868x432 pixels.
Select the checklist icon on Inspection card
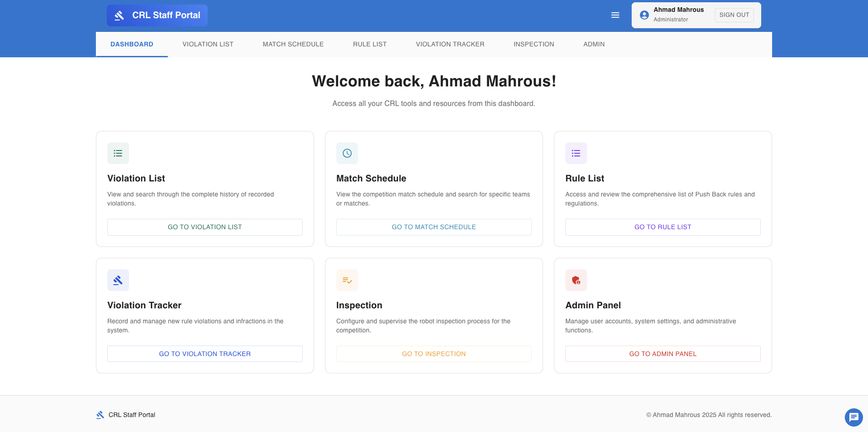click(x=347, y=280)
